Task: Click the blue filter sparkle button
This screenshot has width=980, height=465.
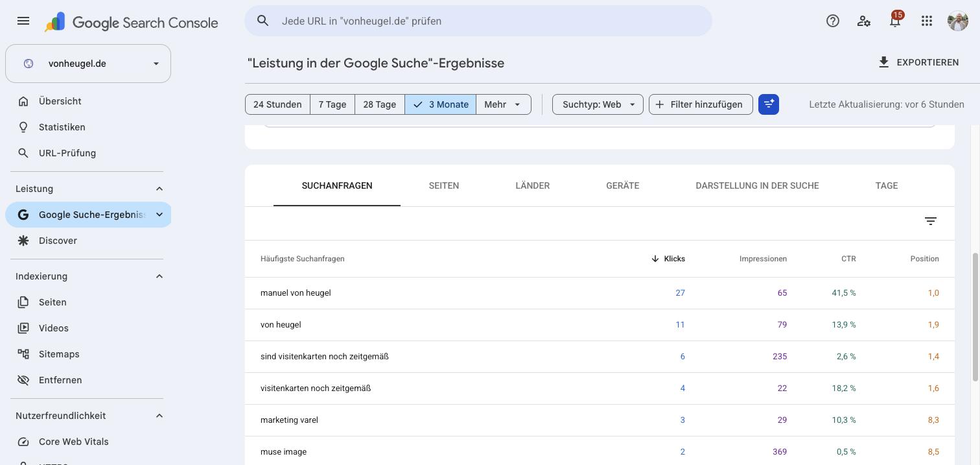Action: pos(769,104)
